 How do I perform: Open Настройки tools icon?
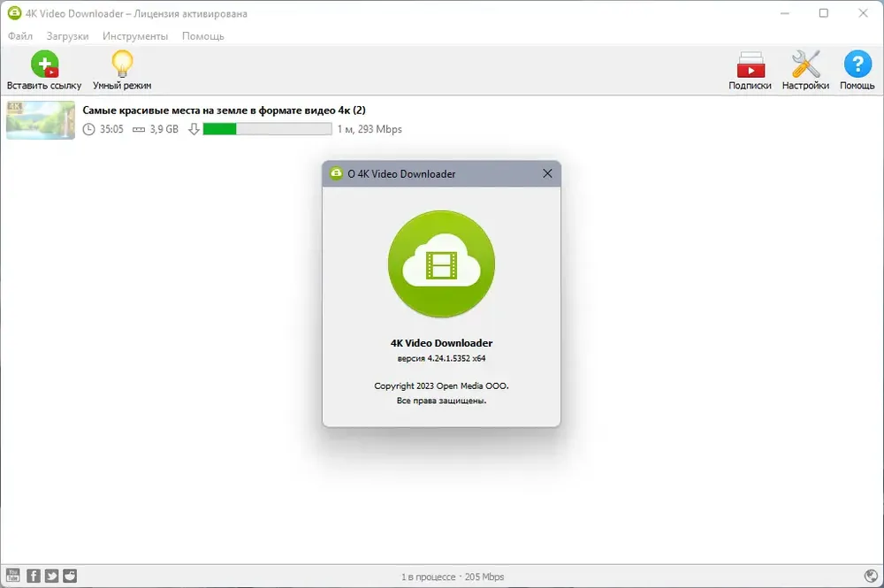[805, 64]
